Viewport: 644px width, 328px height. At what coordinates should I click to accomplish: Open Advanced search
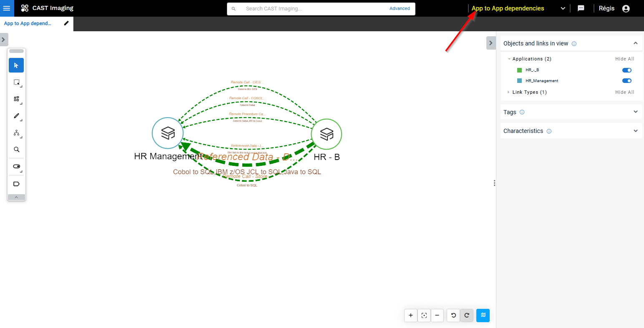click(x=400, y=8)
